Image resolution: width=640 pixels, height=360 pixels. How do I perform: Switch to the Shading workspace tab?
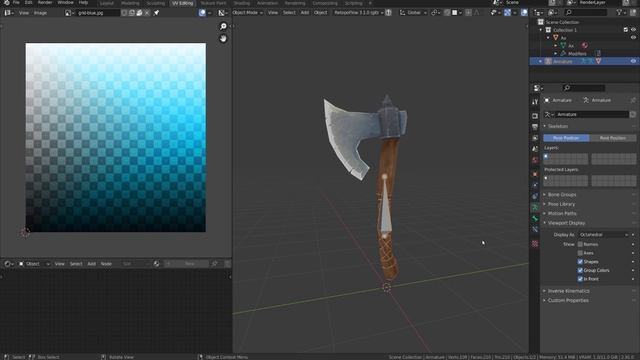(242, 3)
